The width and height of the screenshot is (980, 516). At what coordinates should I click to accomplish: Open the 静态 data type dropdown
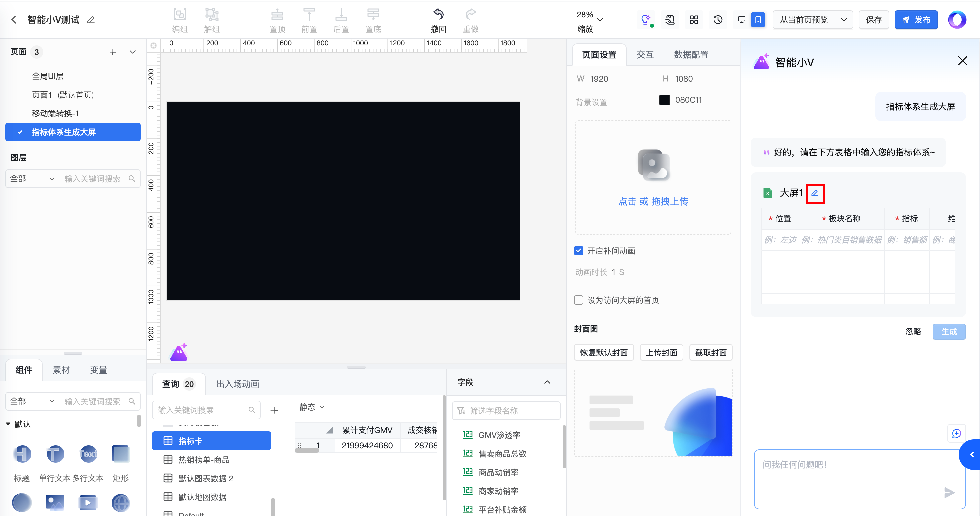[312, 407]
